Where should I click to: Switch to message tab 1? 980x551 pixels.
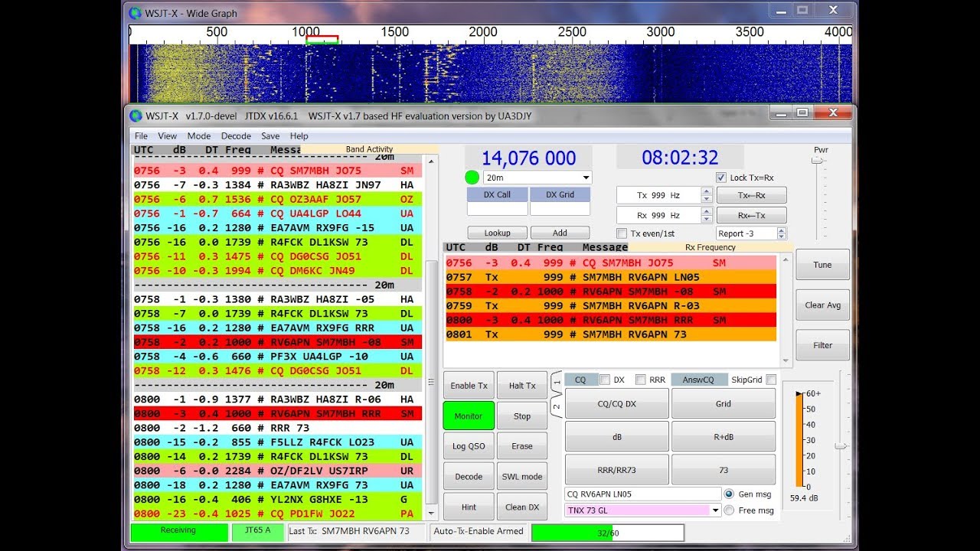[557, 381]
